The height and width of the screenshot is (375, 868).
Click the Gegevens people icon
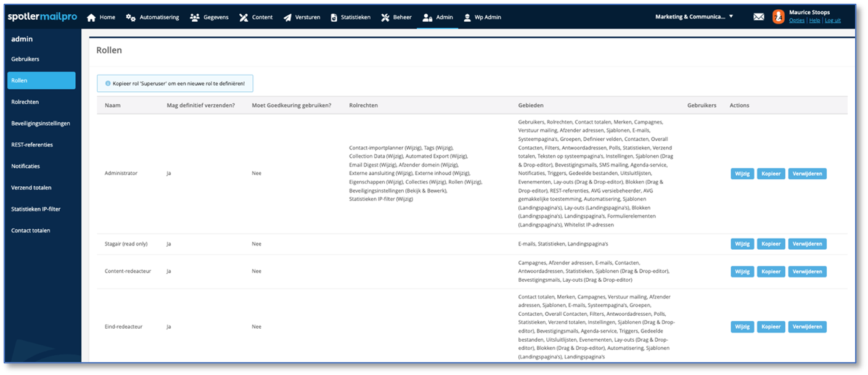[195, 17]
